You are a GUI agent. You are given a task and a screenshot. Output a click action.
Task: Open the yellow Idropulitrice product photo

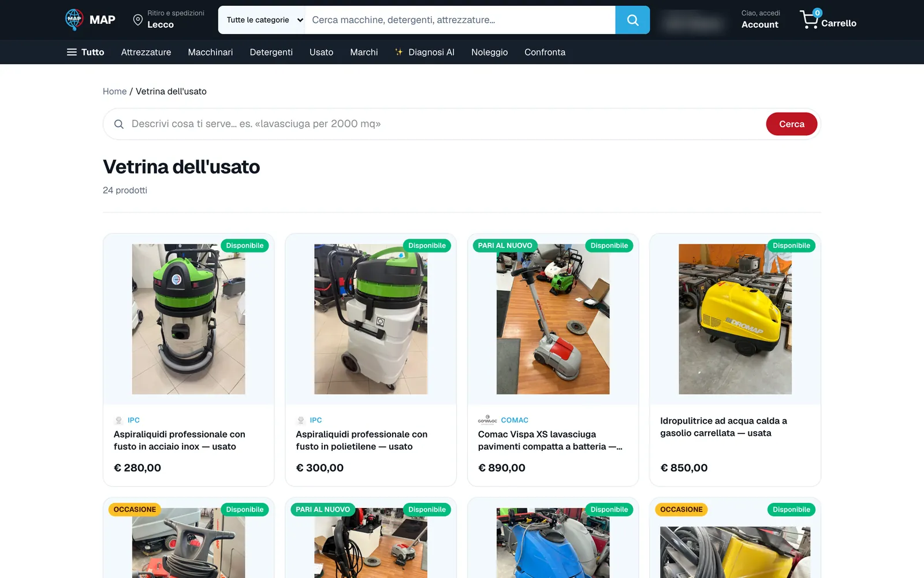(x=735, y=319)
